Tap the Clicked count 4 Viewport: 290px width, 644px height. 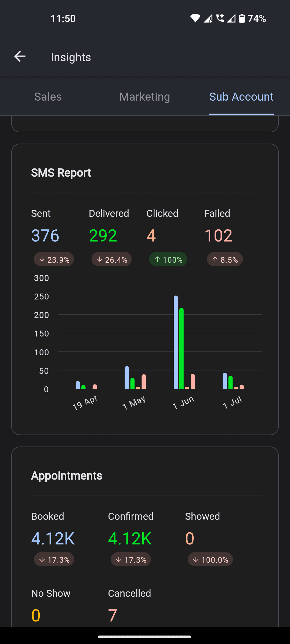pos(151,236)
